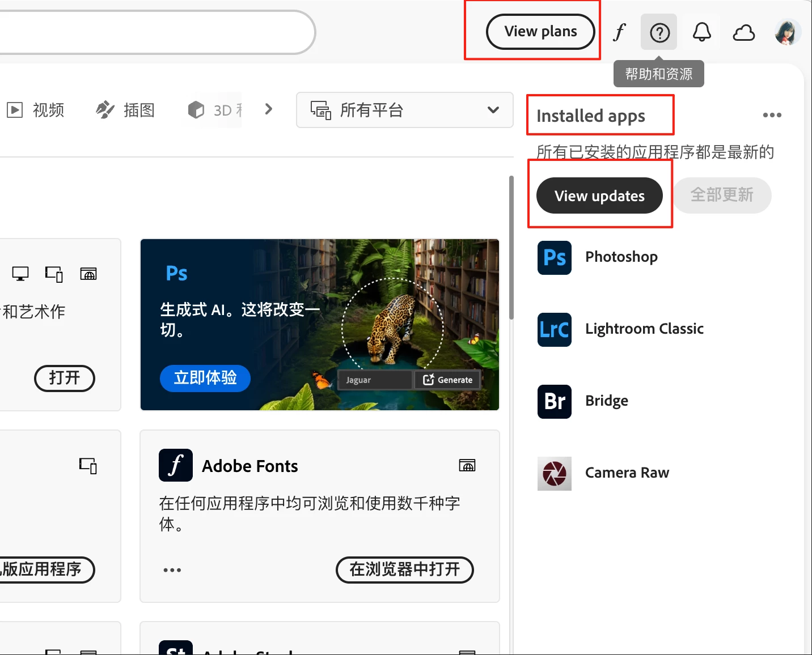Open user profile avatar

point(788,32)
